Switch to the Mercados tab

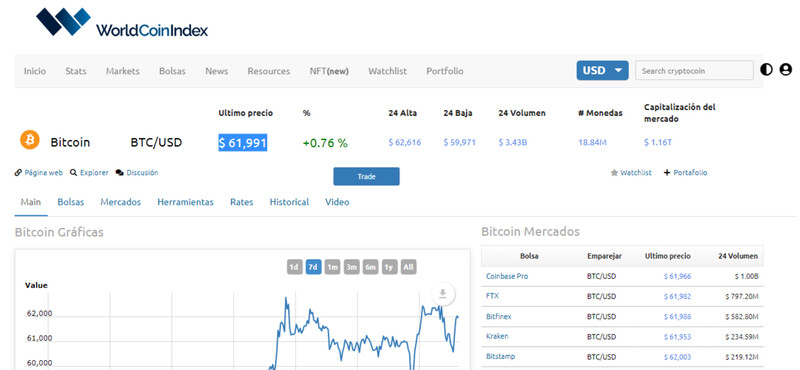(x=120, y=202)
